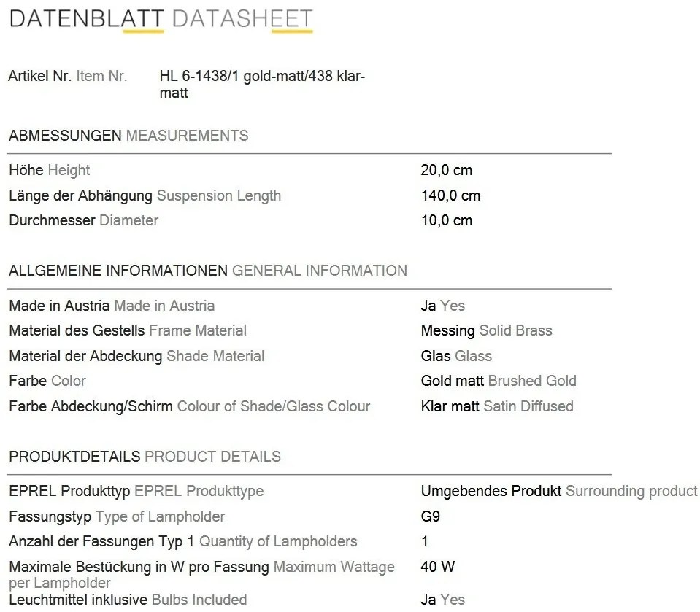Click the Messing Solid Brass value

pyautogui.click(x=487, y=330)
